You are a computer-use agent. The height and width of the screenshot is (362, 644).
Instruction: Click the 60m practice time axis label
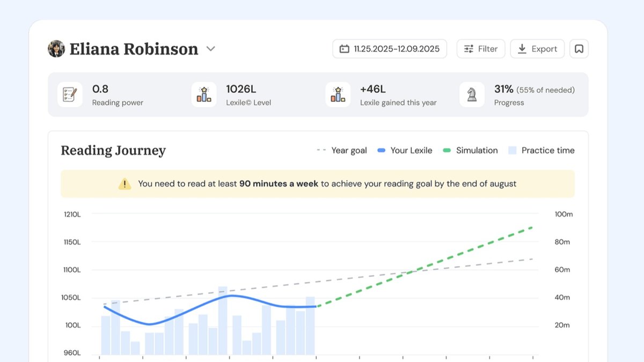562,270
